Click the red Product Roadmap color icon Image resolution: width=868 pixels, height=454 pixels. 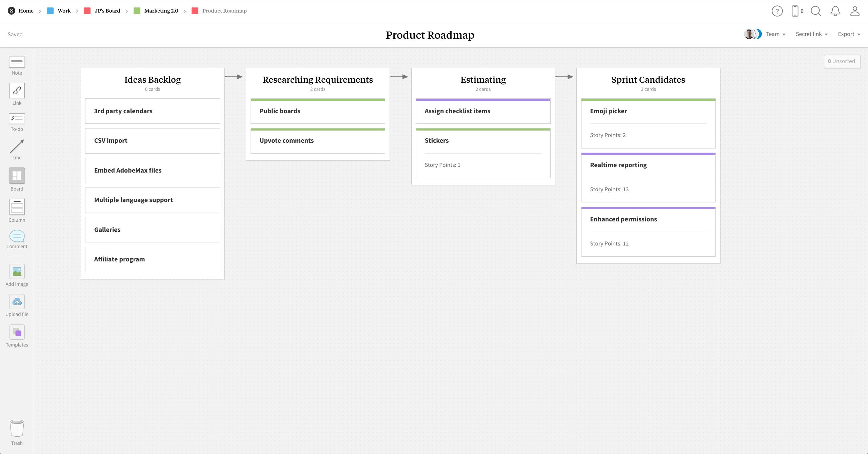[195, 11]
